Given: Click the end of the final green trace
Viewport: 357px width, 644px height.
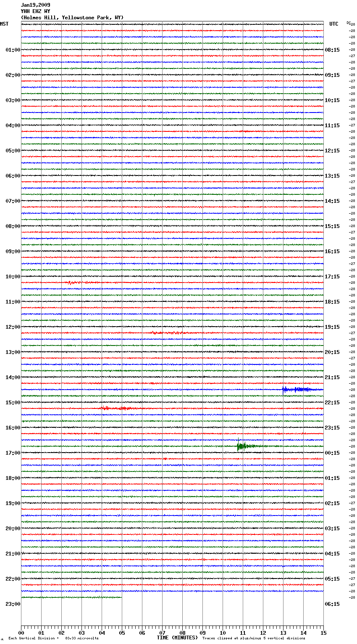Looking at the screenshot, I should pos(121,597).
